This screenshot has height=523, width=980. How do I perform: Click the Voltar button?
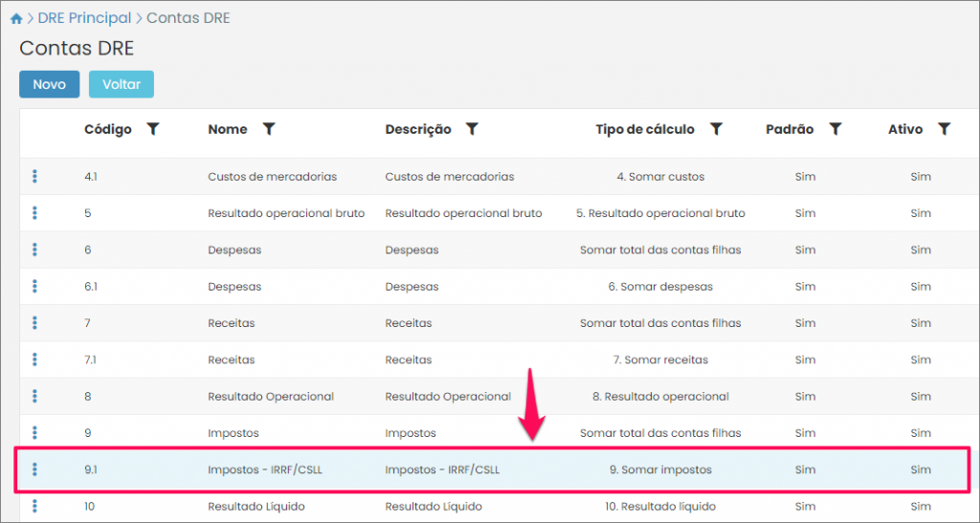pos(122,84)
